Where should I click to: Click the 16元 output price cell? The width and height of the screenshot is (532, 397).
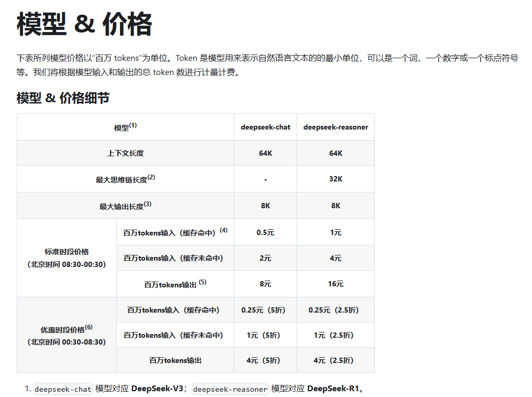click(x=335, y=284)
